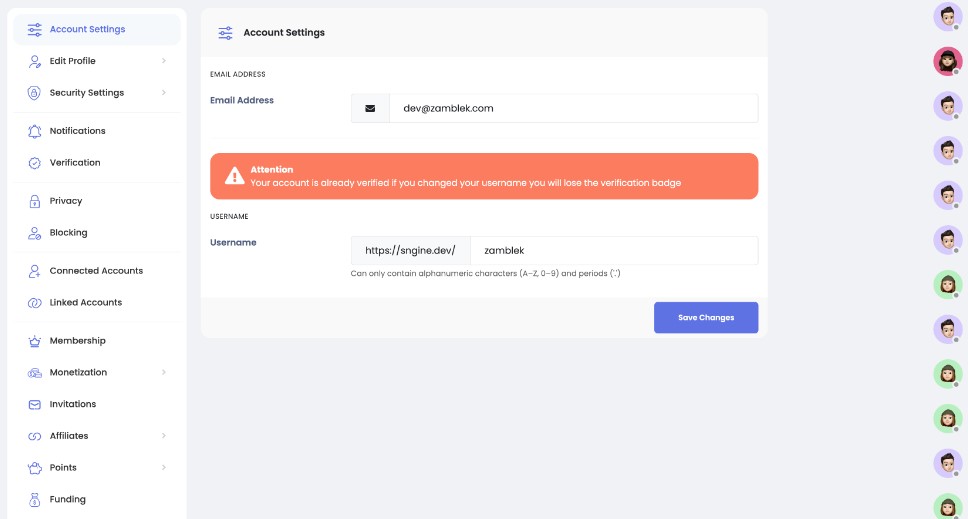Focus the Username text field
Screen dimensions: 968x519
pos(613,251)
